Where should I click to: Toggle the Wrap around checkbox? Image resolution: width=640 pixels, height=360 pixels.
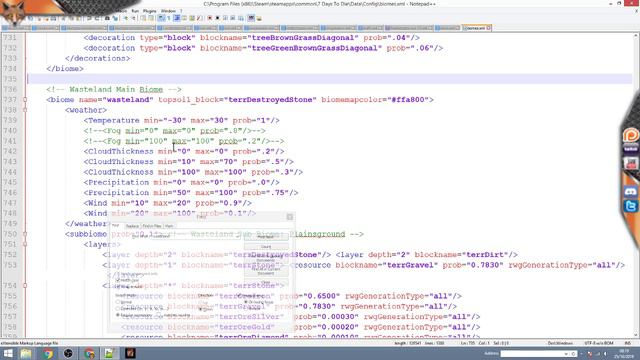pos(118,287)
